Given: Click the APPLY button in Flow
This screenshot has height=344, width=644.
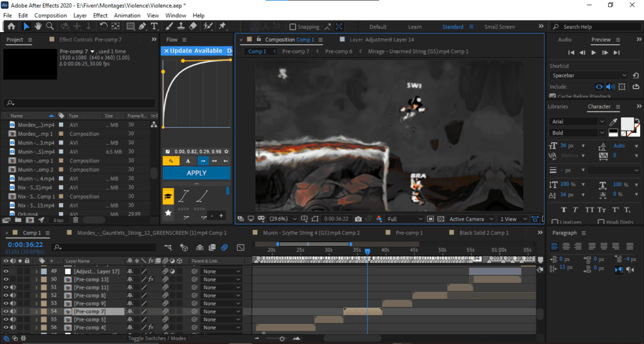Looking at the screenshot, I should tap(196, 173).
